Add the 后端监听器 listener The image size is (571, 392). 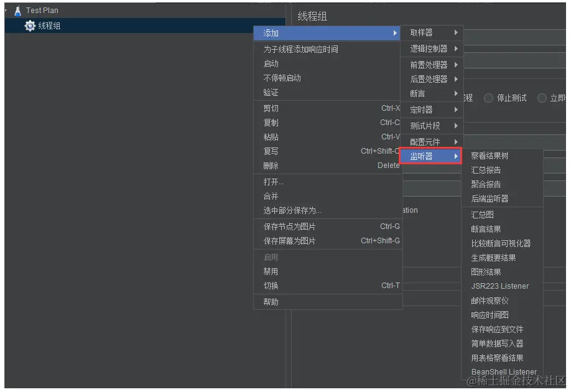[x=503, y=198]
